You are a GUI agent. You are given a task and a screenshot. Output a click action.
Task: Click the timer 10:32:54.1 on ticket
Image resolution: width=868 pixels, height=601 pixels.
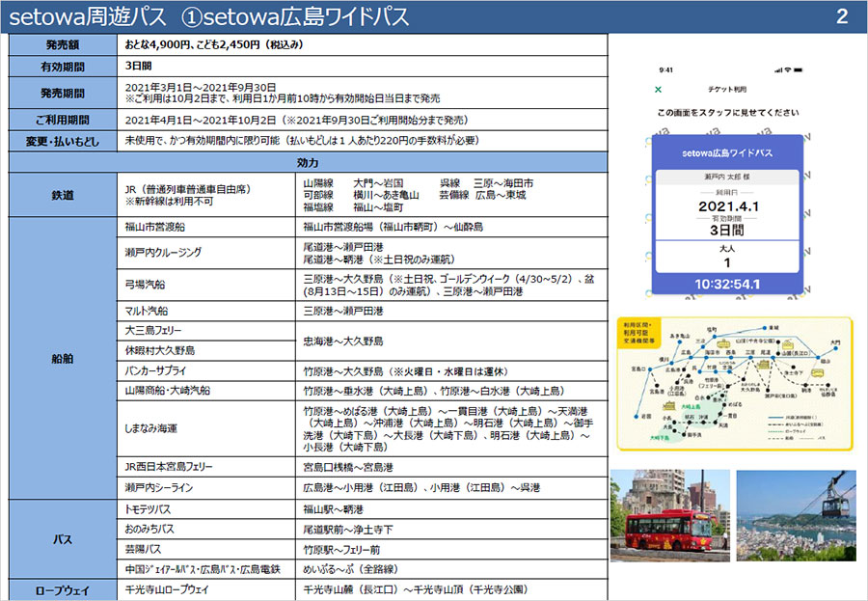[x=727, y=285]
